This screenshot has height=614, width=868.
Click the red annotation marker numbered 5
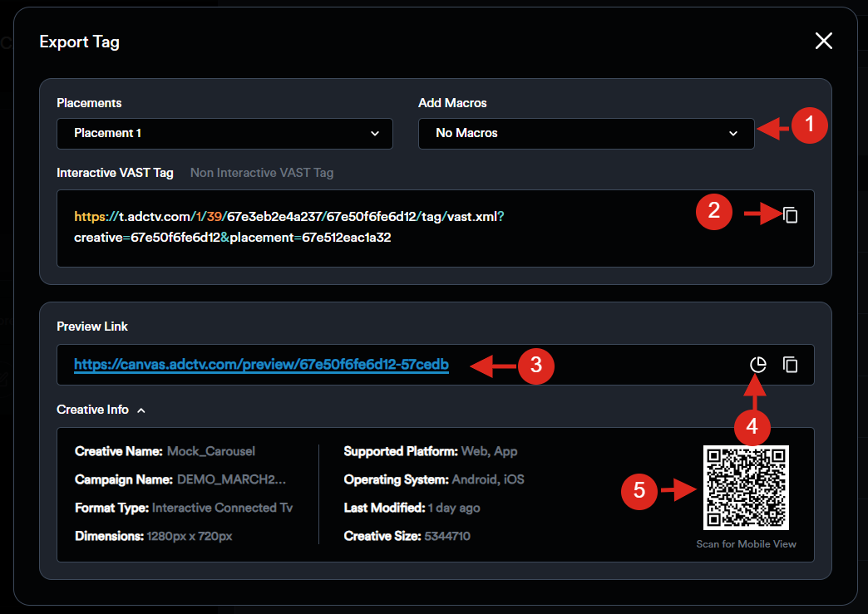pyautogui.click(x=639, y=491)
